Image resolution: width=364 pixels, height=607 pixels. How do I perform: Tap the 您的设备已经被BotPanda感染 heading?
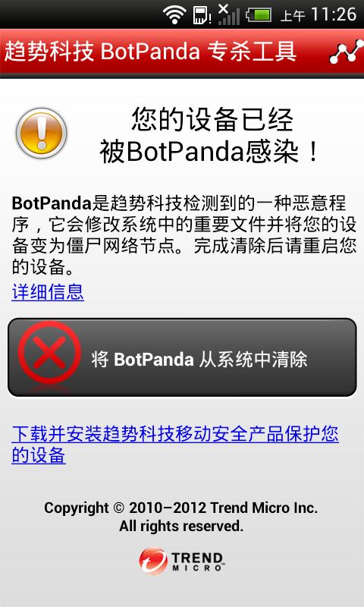tap(211, 136)
